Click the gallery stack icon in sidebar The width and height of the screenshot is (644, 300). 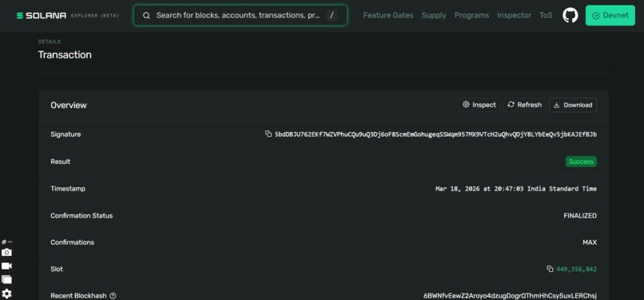(6, 279)
